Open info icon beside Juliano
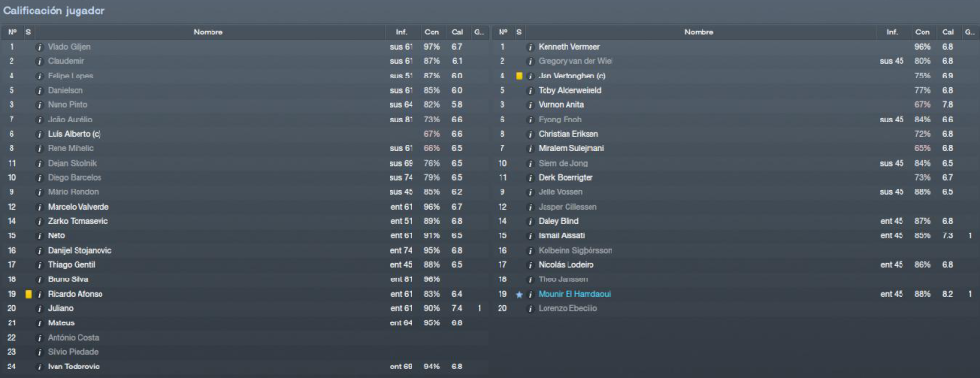Viewport: 980px width, 378px height. [40, 308]
